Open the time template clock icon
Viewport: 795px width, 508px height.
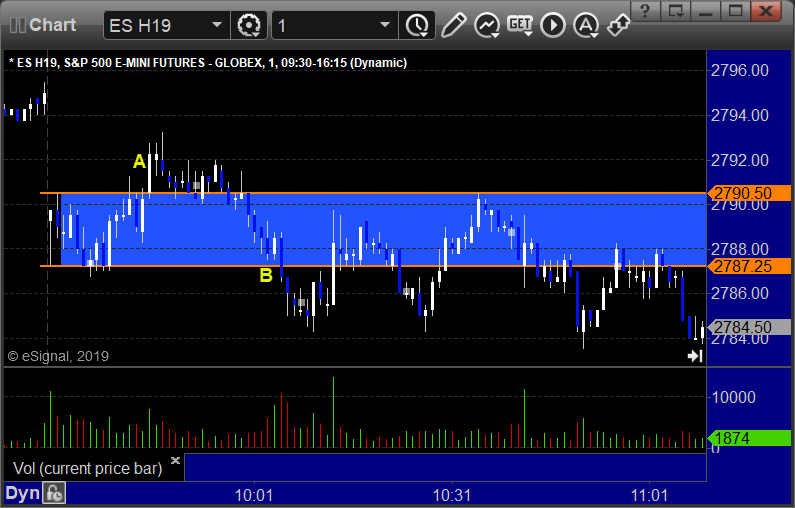click(x=417, y=25)
